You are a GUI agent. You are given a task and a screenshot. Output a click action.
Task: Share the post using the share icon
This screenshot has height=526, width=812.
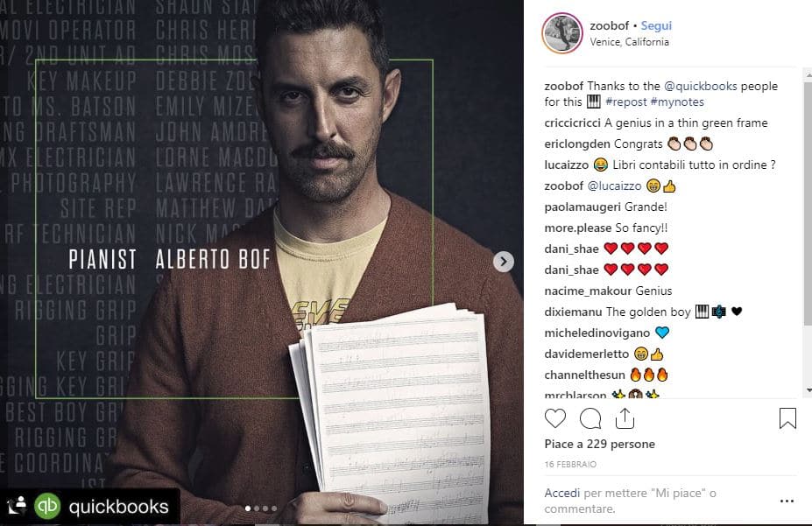pos(625,418)
